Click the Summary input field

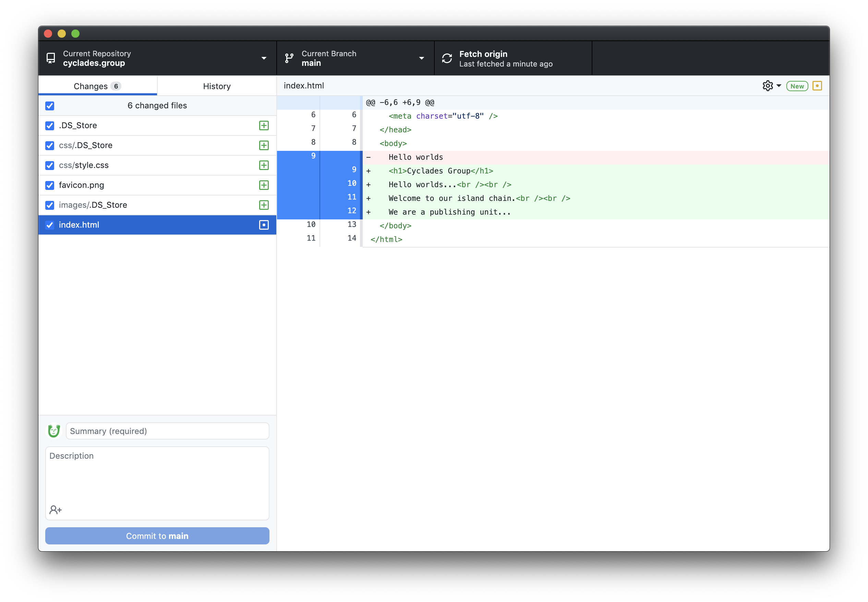pos(167,431)
